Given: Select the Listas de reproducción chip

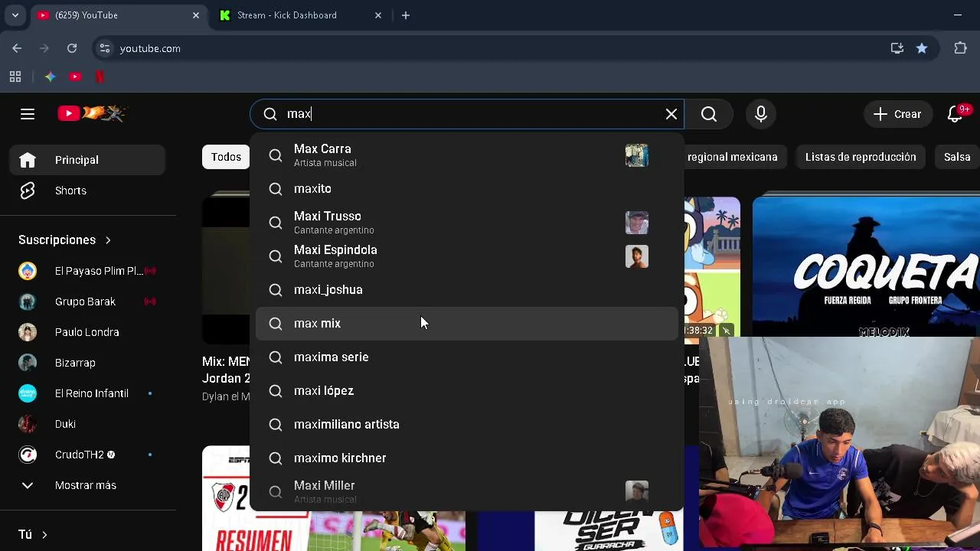Looking at the screenshot, I should click(861, 157).
